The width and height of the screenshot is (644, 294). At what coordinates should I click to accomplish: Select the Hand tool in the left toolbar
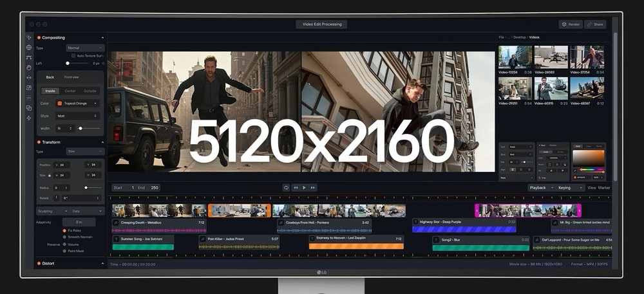29,68
